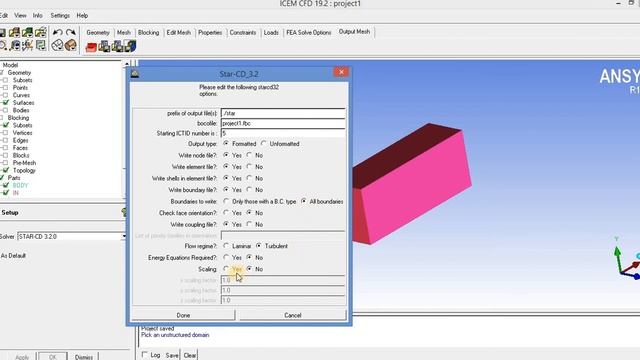Click Done in the Star-CD dialog
The width and height of the screenshot is (640, 360).
[x=183, y=315]
